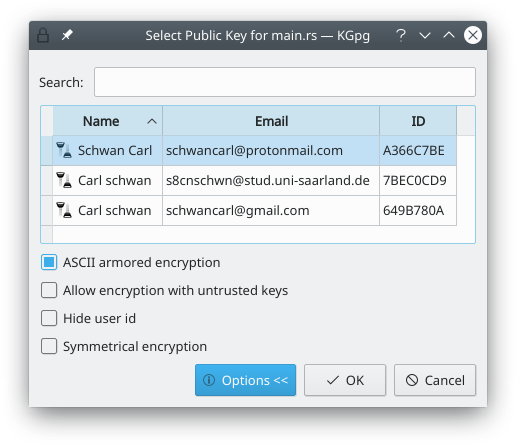
Task: Select the key with ID 7BEC0CD9
Action: click(x=248, y=180)
